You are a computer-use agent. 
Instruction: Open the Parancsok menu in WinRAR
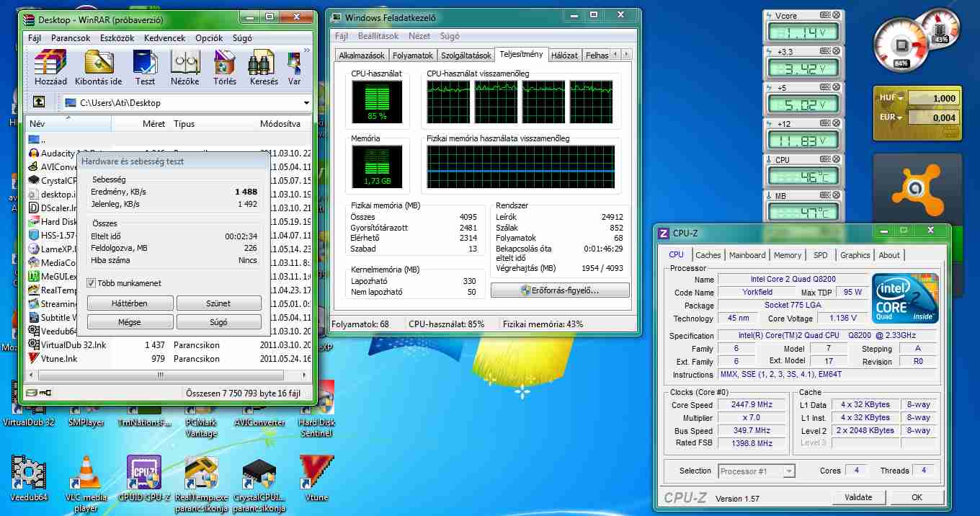point(71,38)
